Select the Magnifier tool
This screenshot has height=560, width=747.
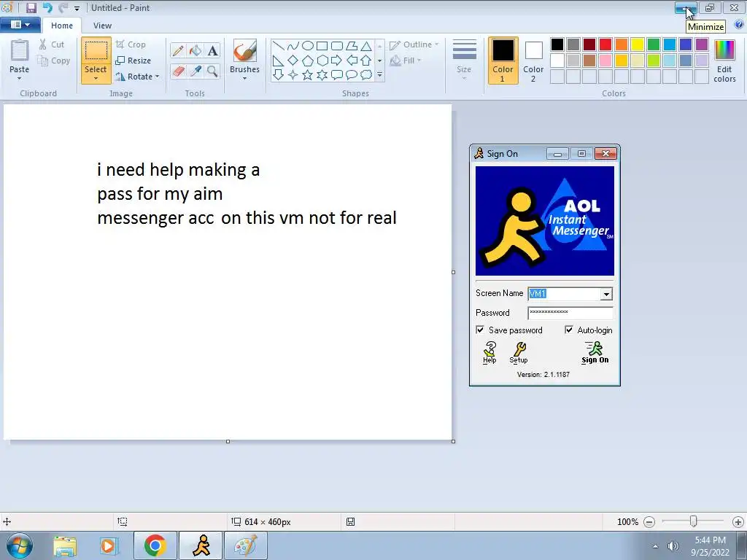[x=212, y=71]
